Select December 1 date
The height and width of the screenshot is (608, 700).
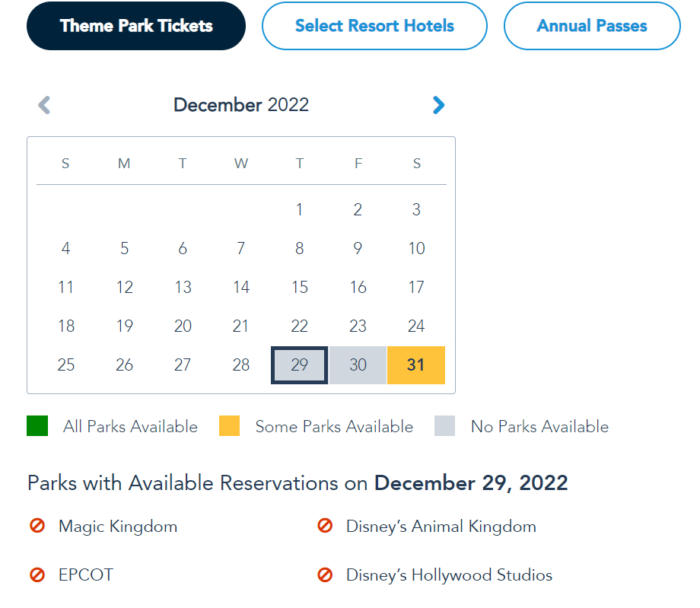coord(300,210)
